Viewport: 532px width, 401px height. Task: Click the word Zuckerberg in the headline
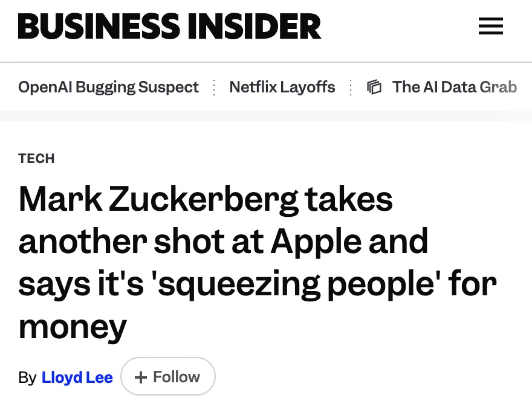(204, 199)
